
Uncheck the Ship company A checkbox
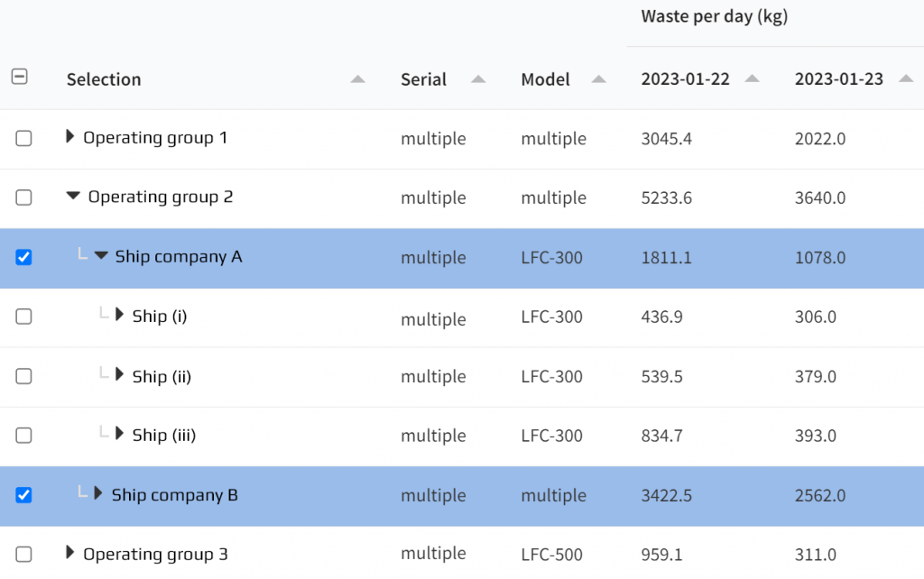pos(24,257)
